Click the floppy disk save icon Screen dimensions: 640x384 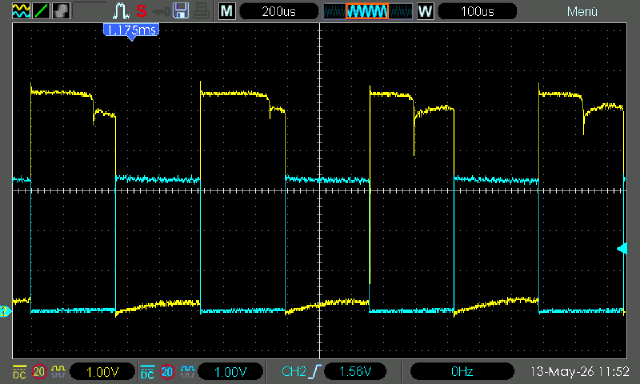[181, 11]
